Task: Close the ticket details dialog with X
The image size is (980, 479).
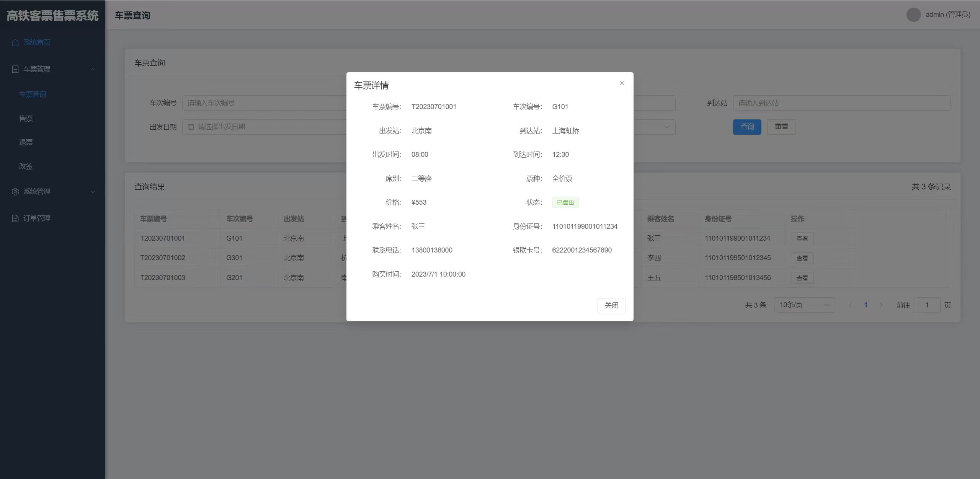Action: click(x=622, y=83)
